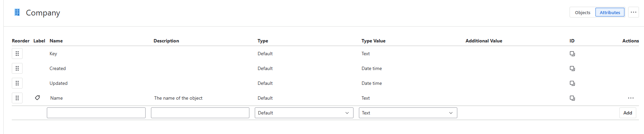Grab the reorder handle for Updated row
The image size is (644, 134).
pyautogui.click(x=17, y=83)
